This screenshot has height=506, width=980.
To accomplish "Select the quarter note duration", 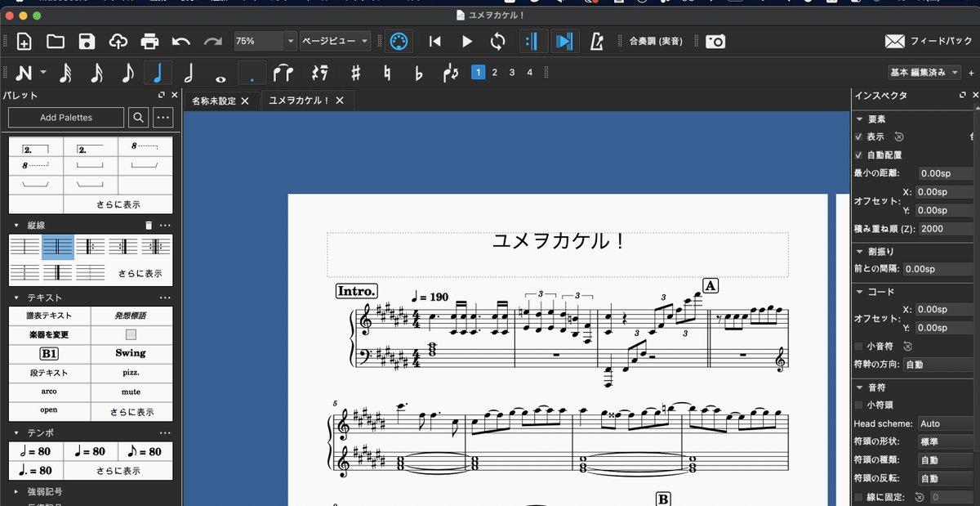I will pyautogui.click(x=158, y=73).
